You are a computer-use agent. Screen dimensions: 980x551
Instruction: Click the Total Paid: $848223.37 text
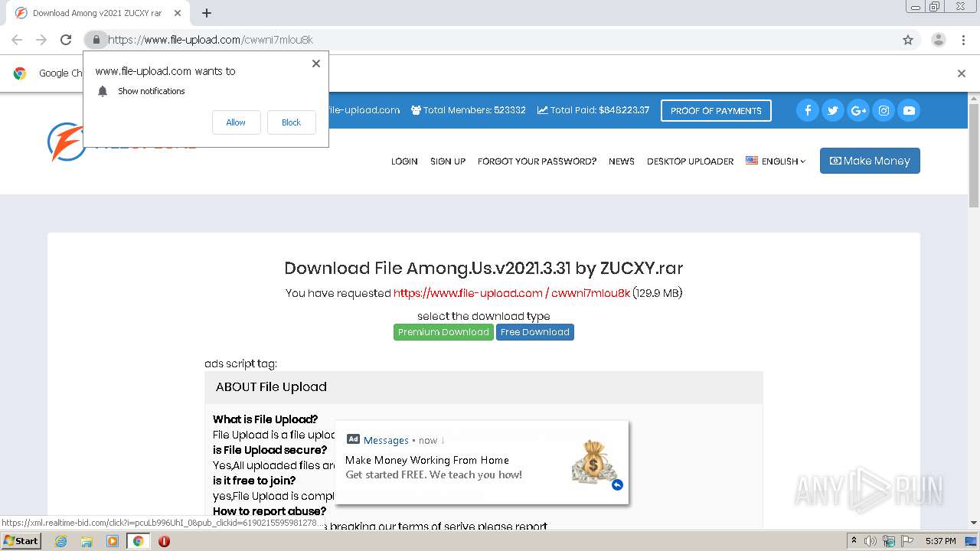[593, 110]
